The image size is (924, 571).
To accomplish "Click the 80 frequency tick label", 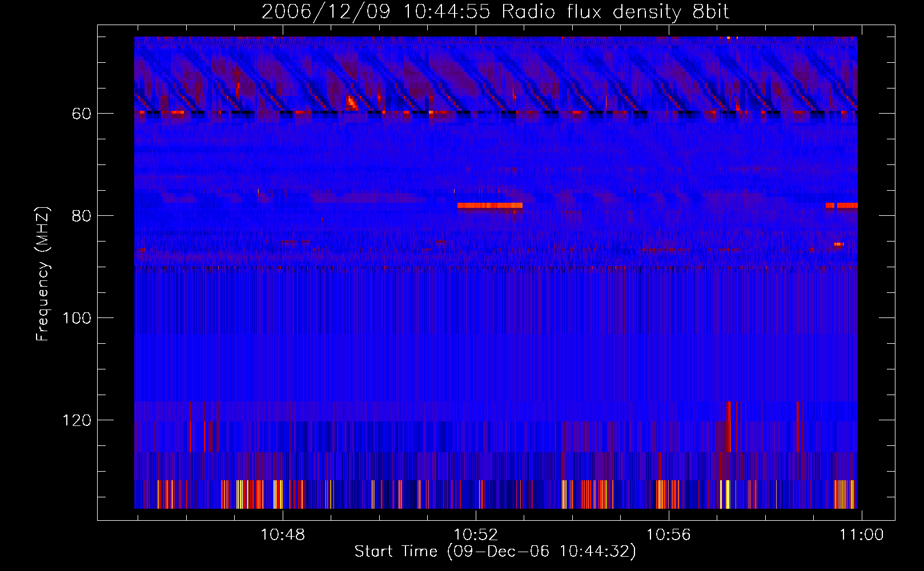I will pyautogui.click(x=82, y=216).
